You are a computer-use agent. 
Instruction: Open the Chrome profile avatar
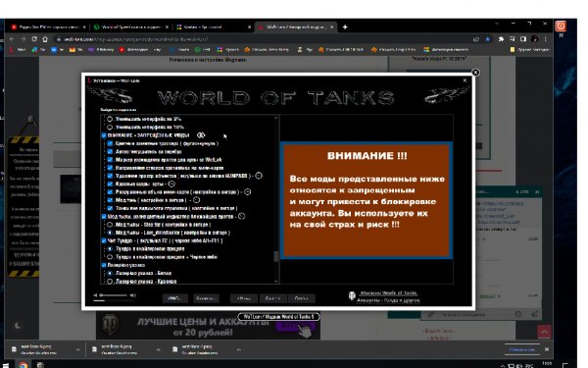point(535,39)
